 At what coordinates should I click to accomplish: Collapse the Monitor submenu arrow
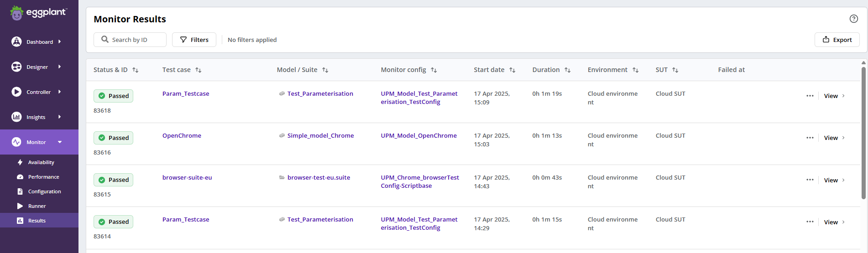pyautogui.click(x=60, y=142)
